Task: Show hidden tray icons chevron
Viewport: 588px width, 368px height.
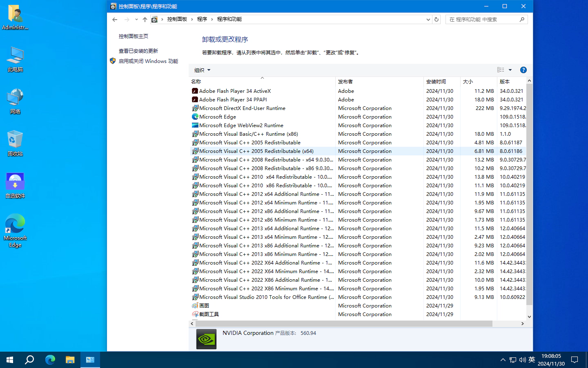Action: (x=503, y=360)
